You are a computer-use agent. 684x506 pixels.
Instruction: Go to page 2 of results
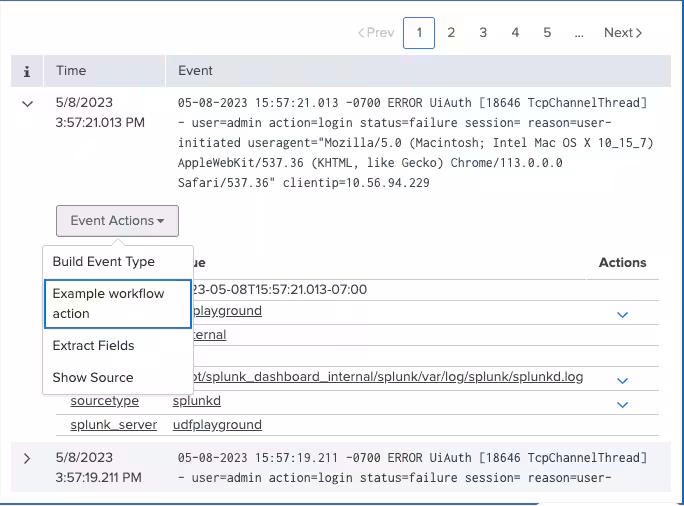451,32
